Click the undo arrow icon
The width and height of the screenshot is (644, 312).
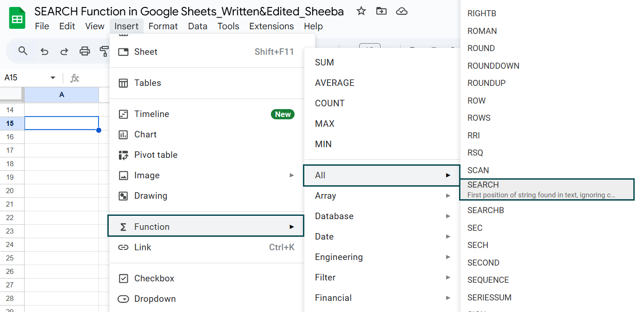pyautogui.click(x=44, y=51)
